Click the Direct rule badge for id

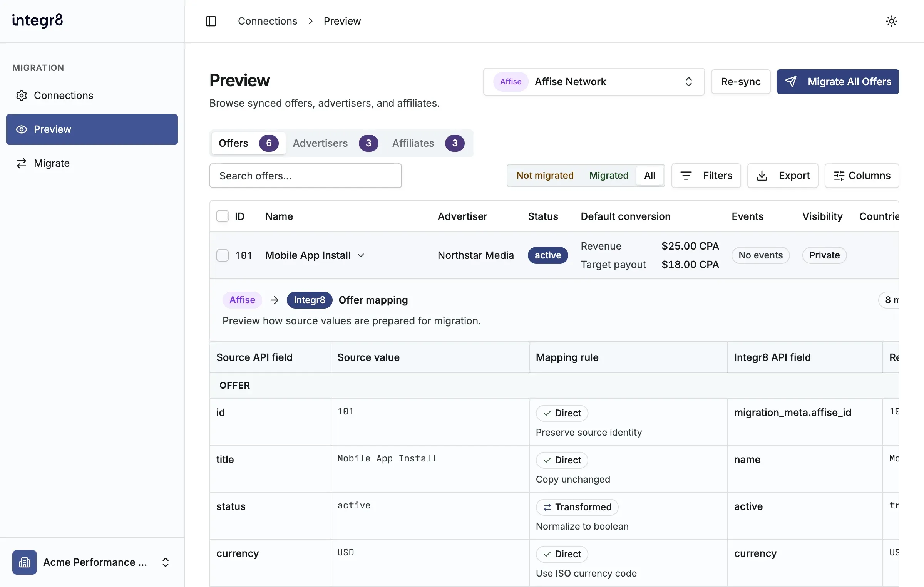click(x=562, y=413)
